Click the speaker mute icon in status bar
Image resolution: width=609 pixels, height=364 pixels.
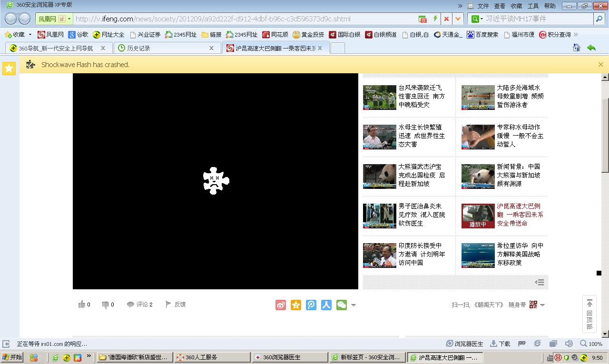pyautogui.click(x=569, y=344)
